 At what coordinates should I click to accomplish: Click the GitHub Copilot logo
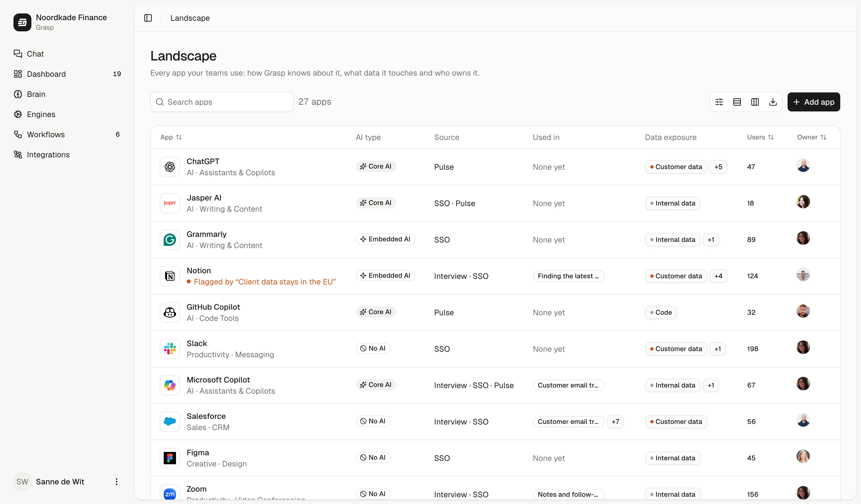170,312
